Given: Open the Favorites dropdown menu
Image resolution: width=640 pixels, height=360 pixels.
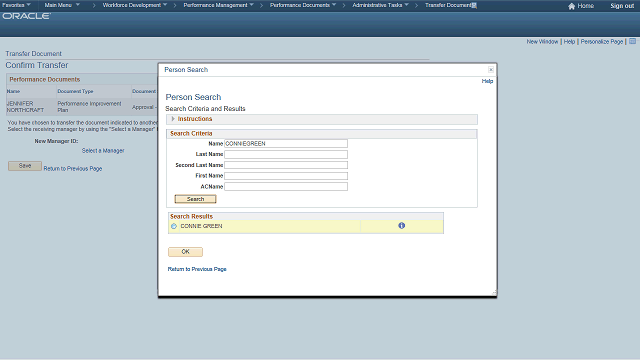Looking at the screenshot, I should (16, 5).
